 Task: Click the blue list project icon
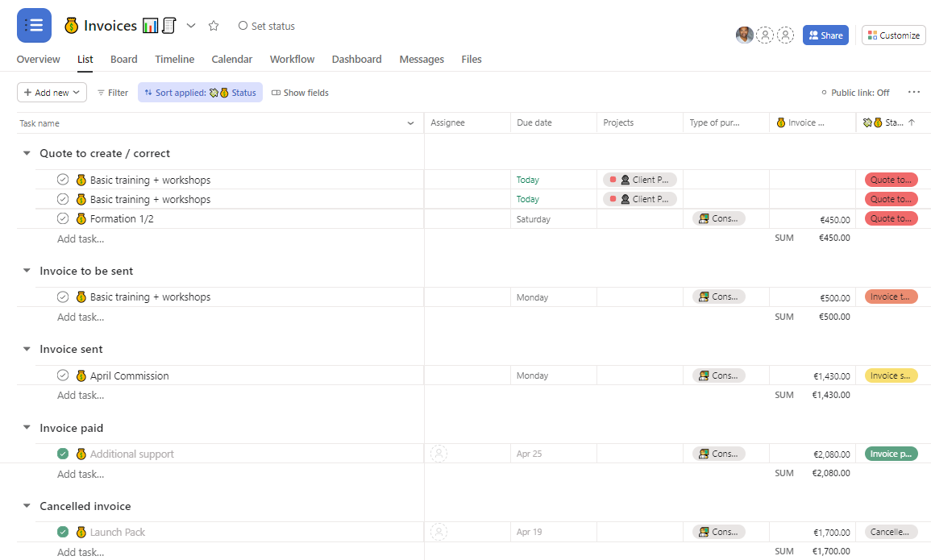point(34,26)
